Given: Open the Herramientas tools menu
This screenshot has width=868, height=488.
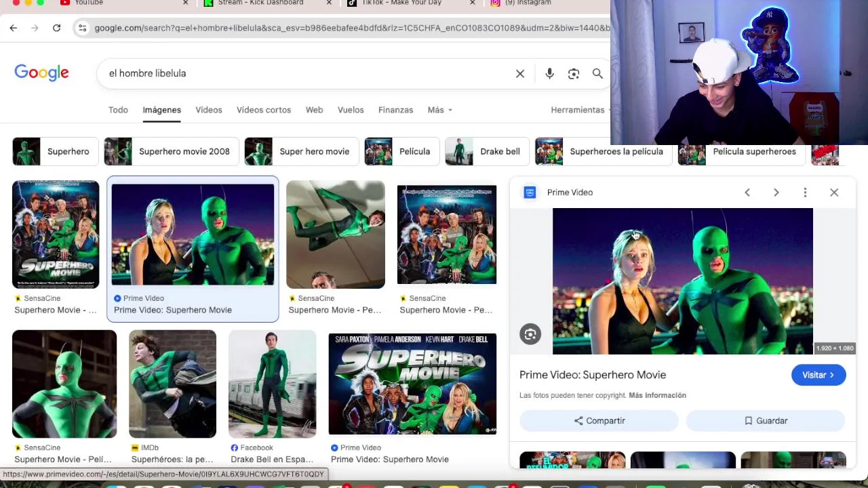Looking at the screenshot, I should (x=580, y=110).
